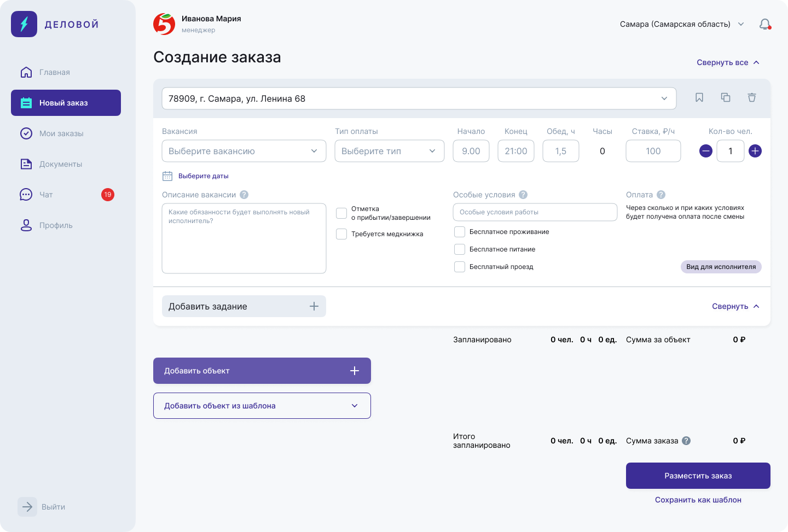Expand the Тип оплаты dropdown

pyautogui.click(x=389, y=151)
